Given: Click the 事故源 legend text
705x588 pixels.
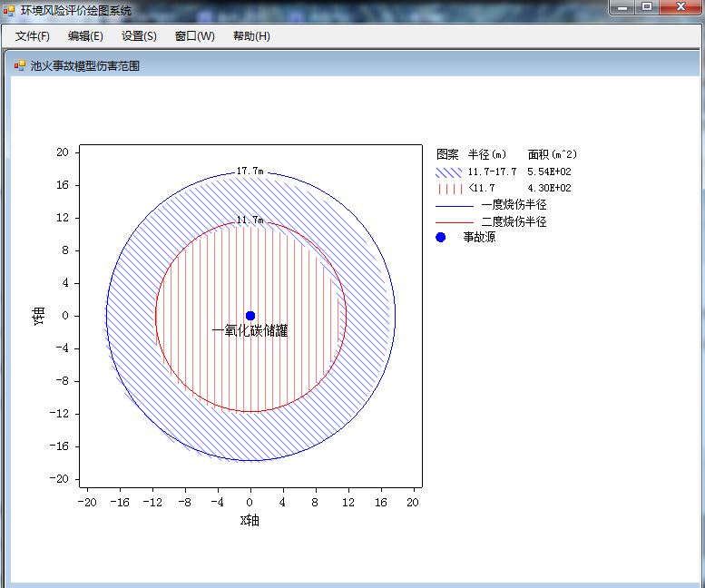Looking at the screenshot, I should pyautogui.click(x=479, y=237).
